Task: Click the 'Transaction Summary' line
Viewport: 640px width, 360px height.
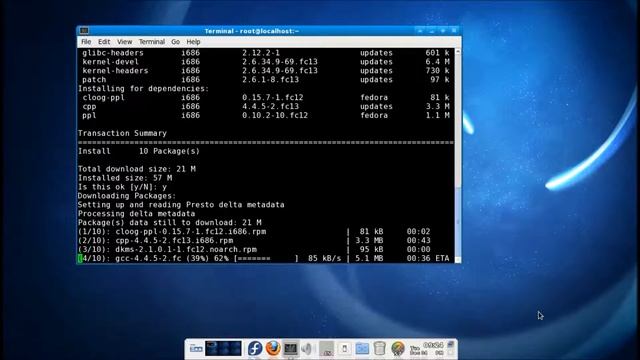Action: (x=122, y=133)
